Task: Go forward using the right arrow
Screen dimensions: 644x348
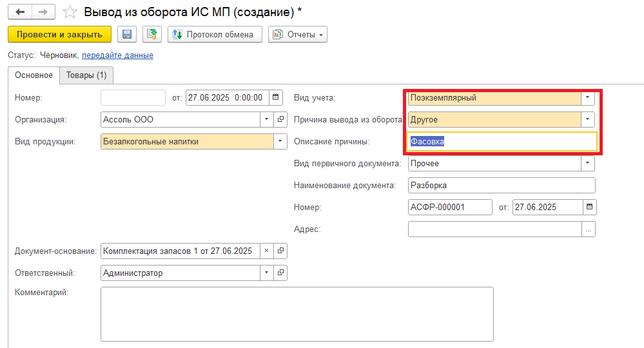Action: (43, 12)
